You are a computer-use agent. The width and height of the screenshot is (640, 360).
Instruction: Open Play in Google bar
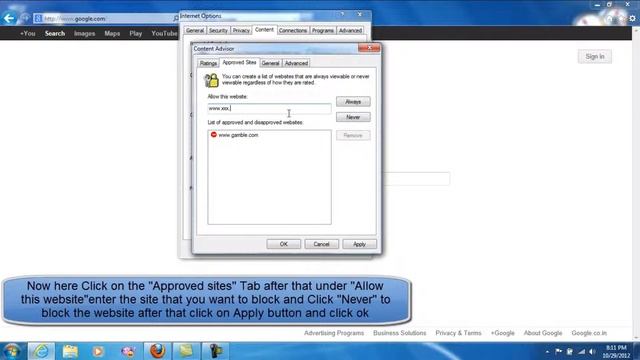(x=136, y=33)
